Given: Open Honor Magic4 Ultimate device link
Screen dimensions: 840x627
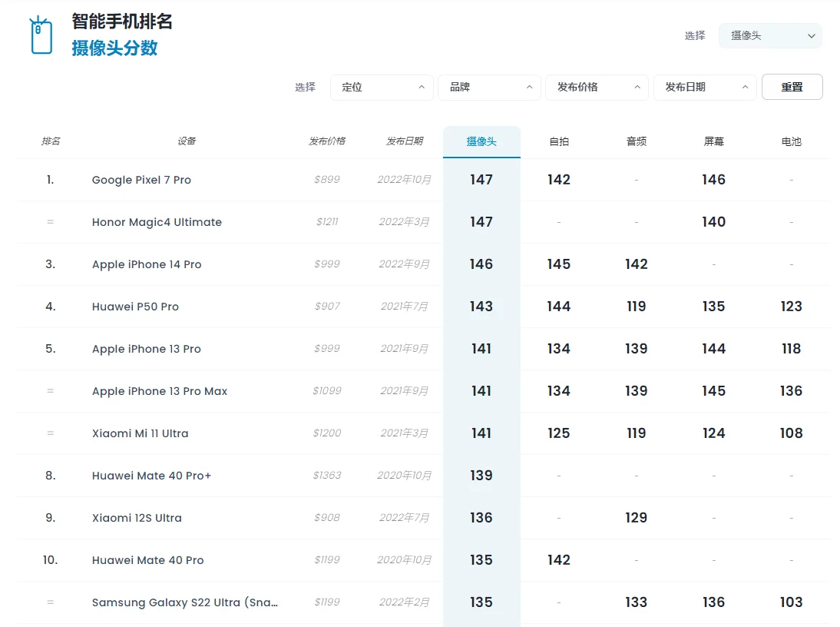Looking at the screenshot, I should (157, 222).
